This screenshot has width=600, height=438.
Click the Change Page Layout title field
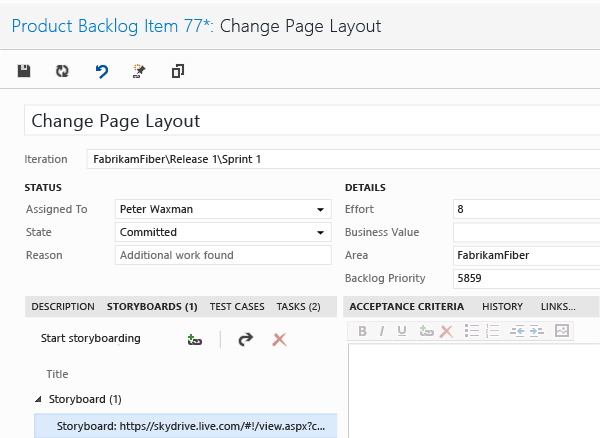[x=310, y=121]
